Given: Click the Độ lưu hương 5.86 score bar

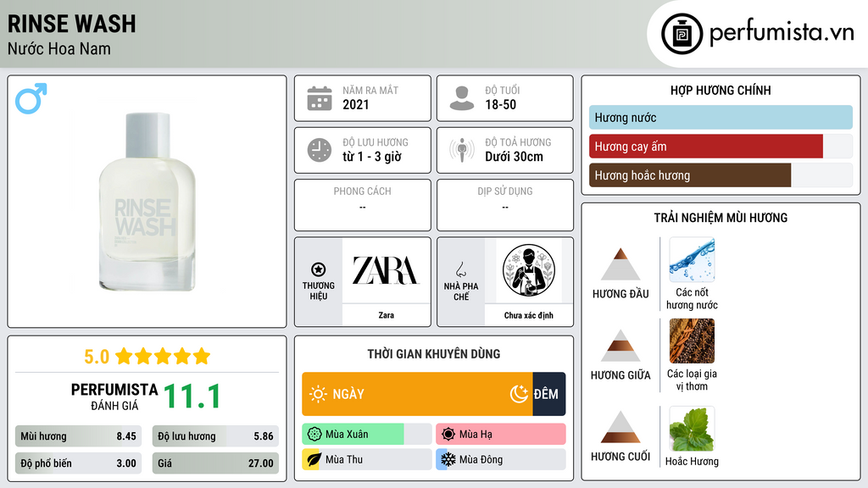Looking at the screenshot, I should click(x=215, y=436).
